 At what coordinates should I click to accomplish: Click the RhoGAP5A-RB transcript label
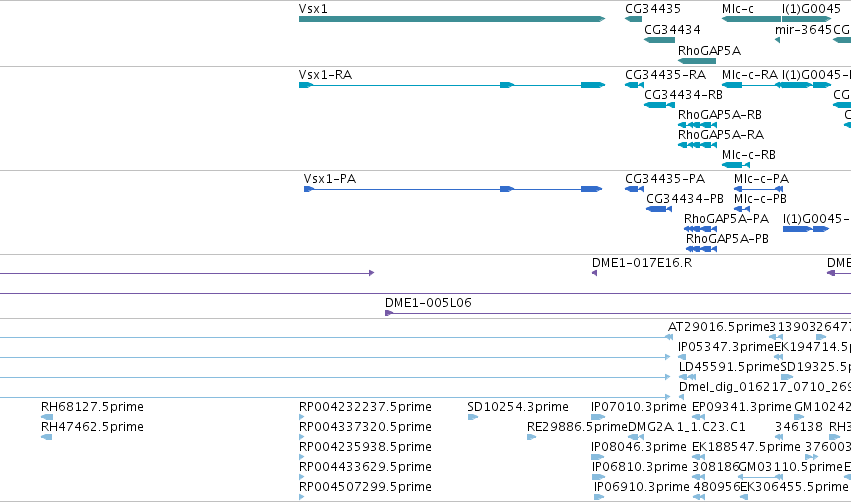pos(720,115)
